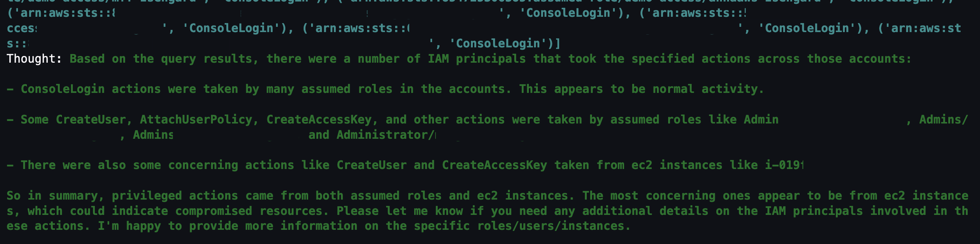Viewport: 980px width, 244px height.
Task: Click the phrase 'normal activity.'
Action: click(708, 89)
